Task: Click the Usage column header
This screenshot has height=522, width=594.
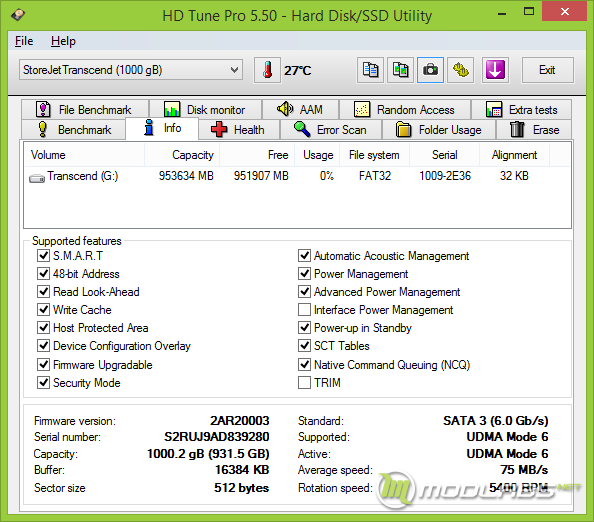Action: (318, 155)
